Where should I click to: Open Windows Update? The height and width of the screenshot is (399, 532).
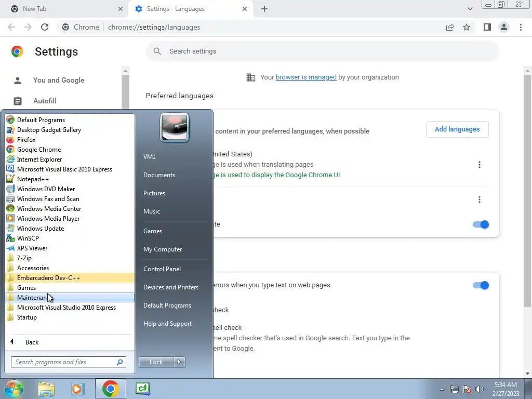pyautogui.click(x=70, y=228)
